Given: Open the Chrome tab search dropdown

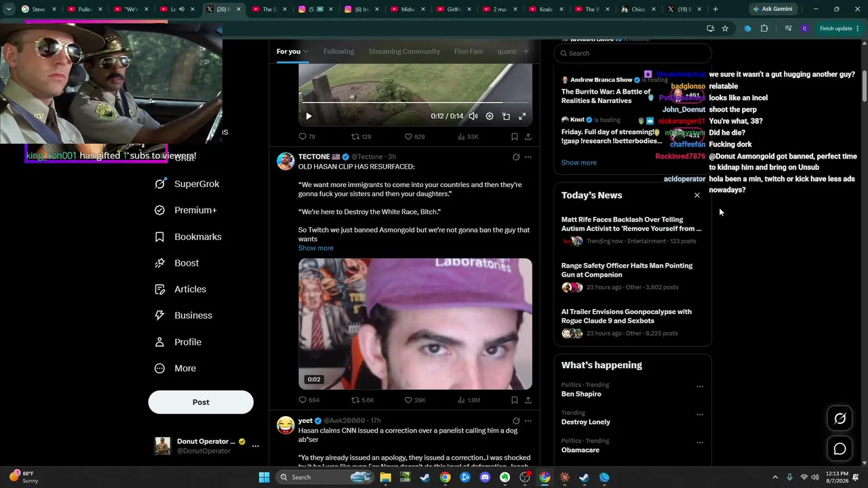Looking at the screenshot, I should 9,9.
